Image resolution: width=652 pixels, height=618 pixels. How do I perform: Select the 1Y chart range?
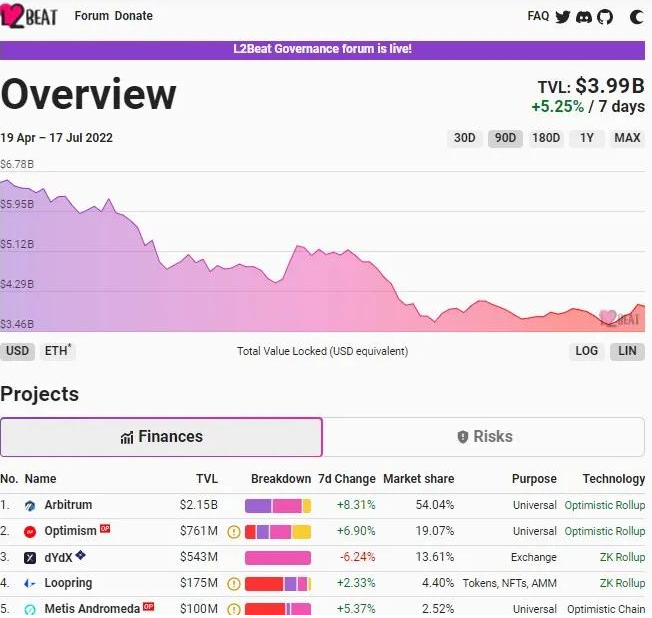click(x=587, y=138)
